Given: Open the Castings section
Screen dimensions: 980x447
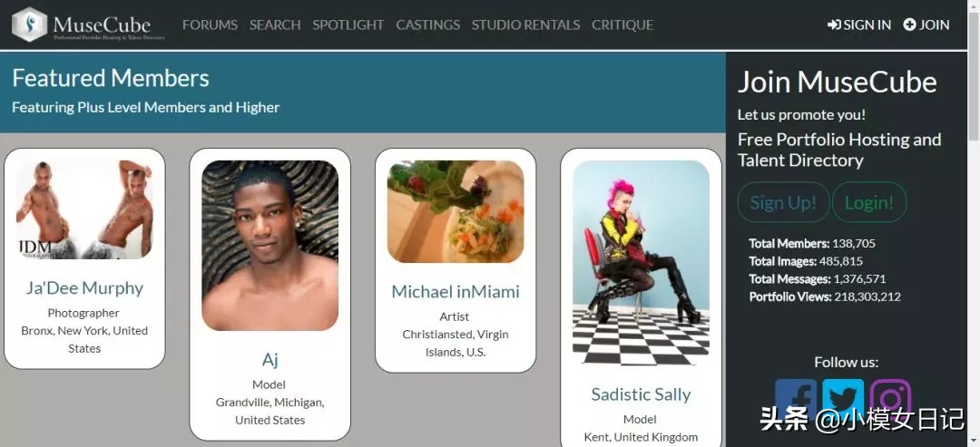Looking at the screenshot, I should (428, 25).
